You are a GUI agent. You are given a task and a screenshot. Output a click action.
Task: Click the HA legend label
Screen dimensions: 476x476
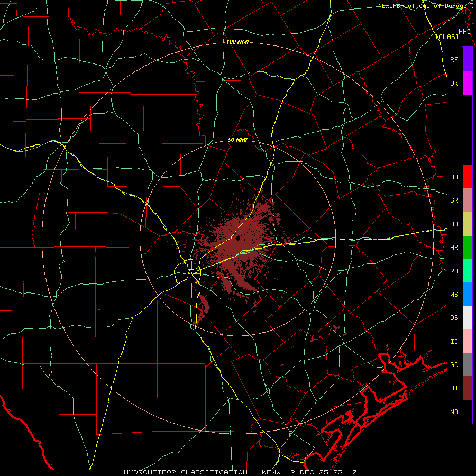(x=454, y=177)
